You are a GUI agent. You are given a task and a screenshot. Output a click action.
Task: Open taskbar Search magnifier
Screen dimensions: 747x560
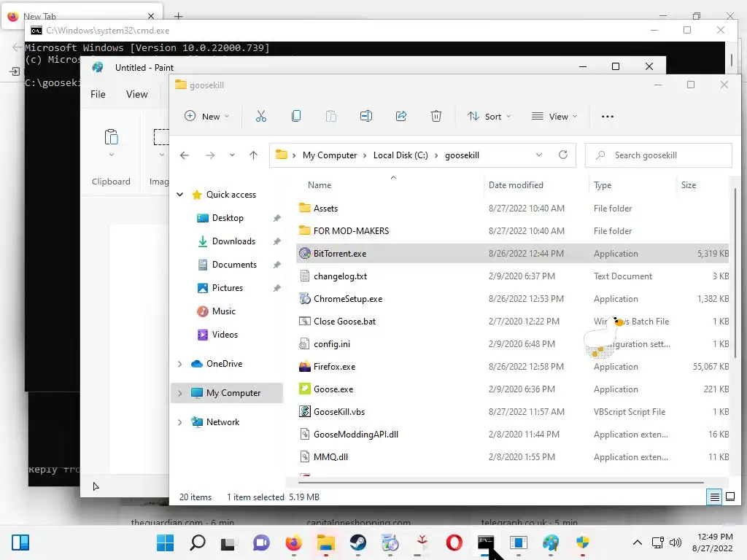tap(197, 542)
